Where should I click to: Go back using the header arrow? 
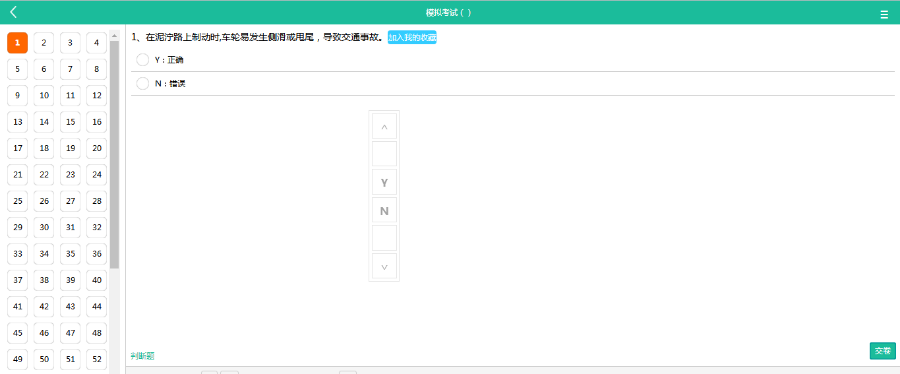pos(14,12)
